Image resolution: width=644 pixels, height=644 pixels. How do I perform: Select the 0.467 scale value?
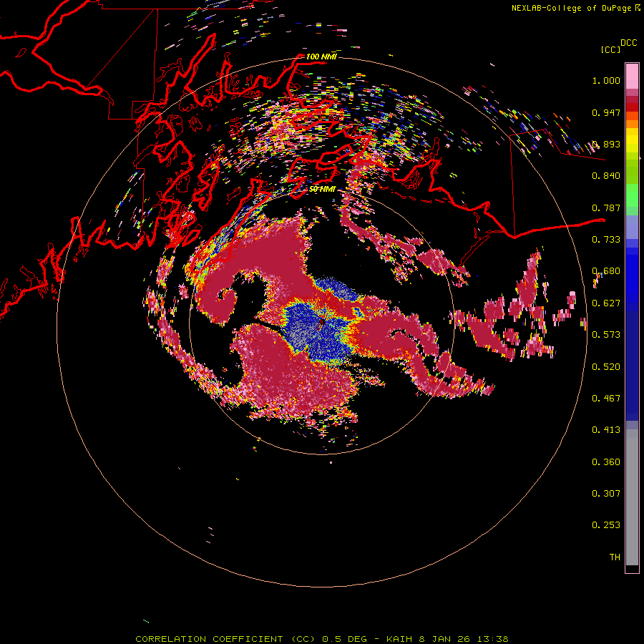(606, 398)
